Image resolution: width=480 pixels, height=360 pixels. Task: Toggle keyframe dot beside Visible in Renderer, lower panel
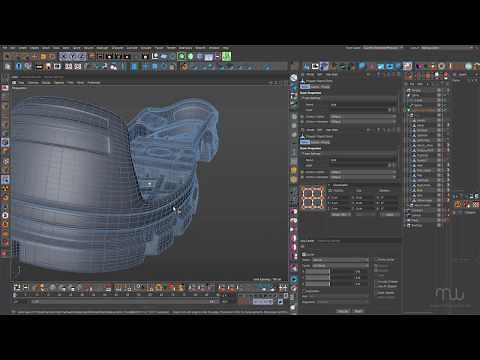[303, 177]
